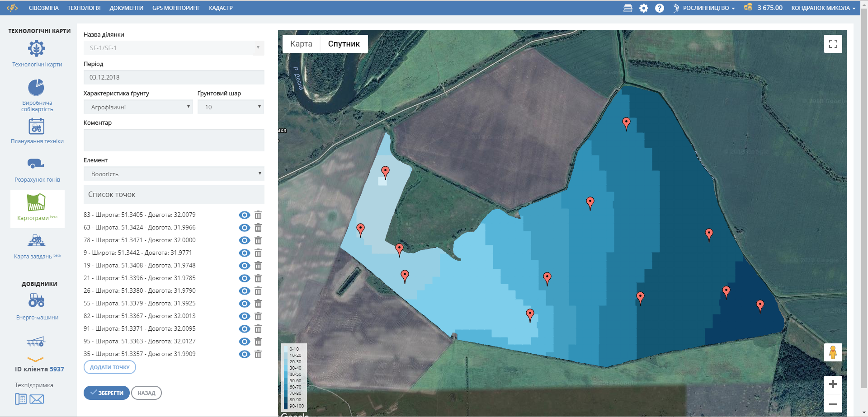This screenshot has width=868, height=417.
Task: Hide point 63 using eye icon
Action: pyautogui.click(x=244, y=228)
